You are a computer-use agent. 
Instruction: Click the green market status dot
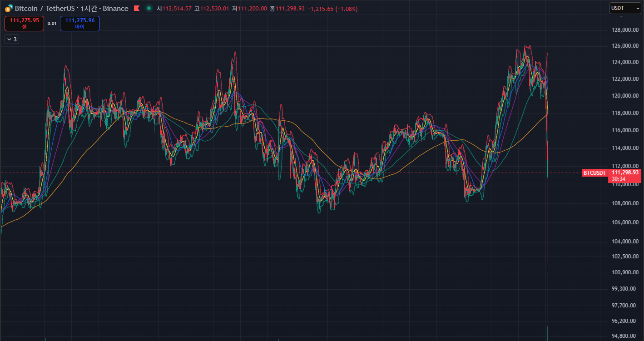click(x=149, y=8)
